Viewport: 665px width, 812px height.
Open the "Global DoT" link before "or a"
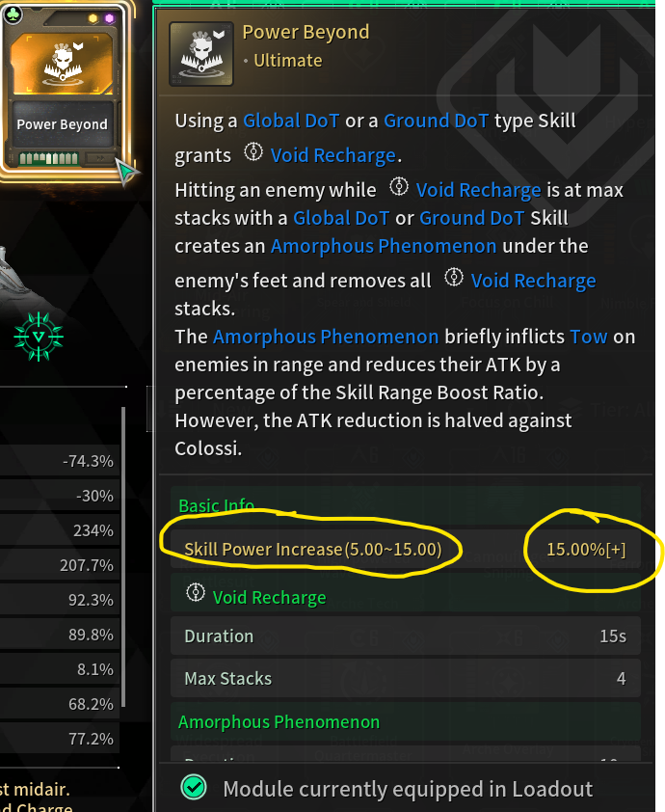(291, 121)
